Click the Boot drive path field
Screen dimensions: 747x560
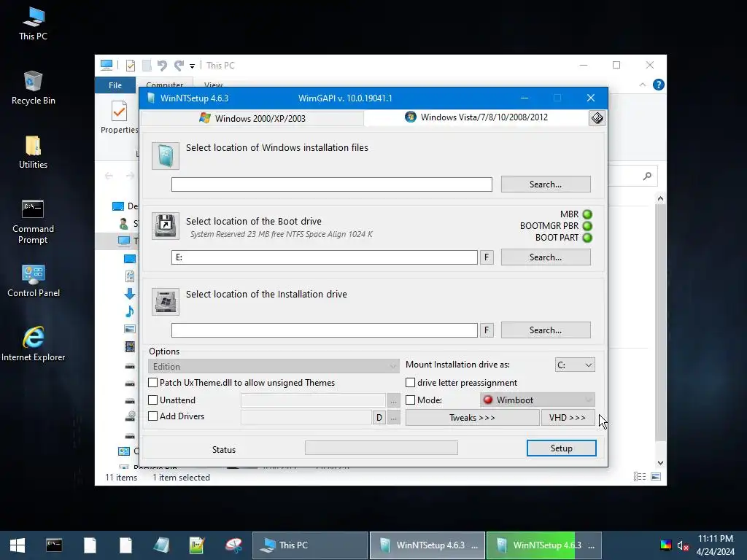[325, 257]
